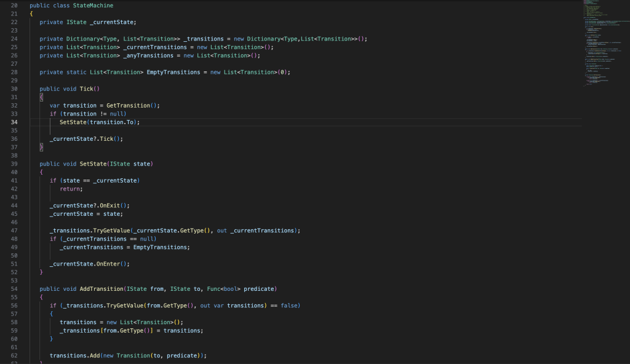
Task: Click SetState in the line 39 declaration
Action: (92, 164)
